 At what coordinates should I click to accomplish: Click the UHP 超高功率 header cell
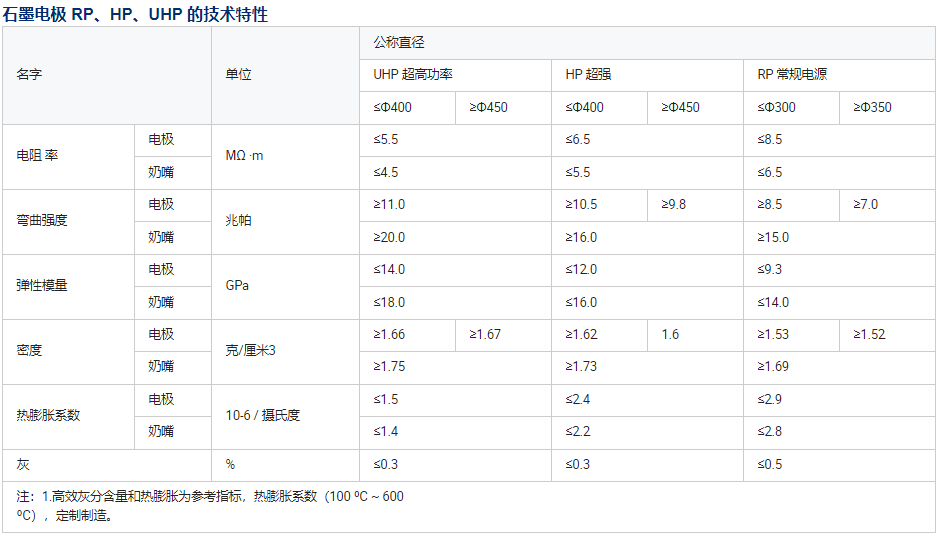click(x=413, y=75)
